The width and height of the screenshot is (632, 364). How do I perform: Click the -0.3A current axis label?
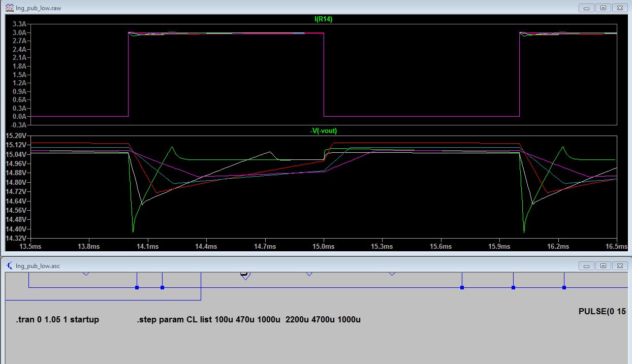18,124
